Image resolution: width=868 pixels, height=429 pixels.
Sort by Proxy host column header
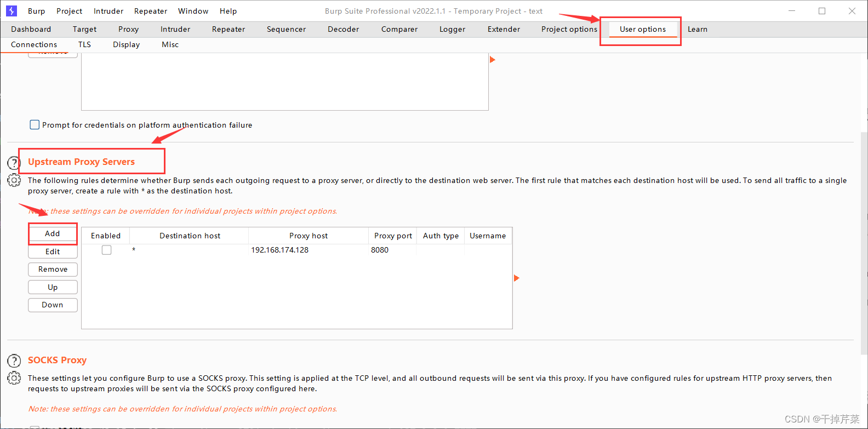(309, 236)
